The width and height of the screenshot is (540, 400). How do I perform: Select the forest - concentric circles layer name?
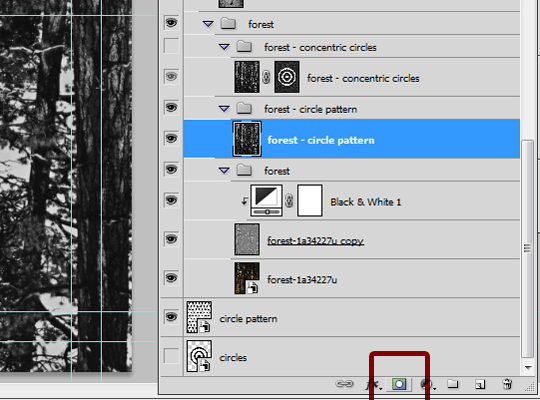tap(363, 79)
